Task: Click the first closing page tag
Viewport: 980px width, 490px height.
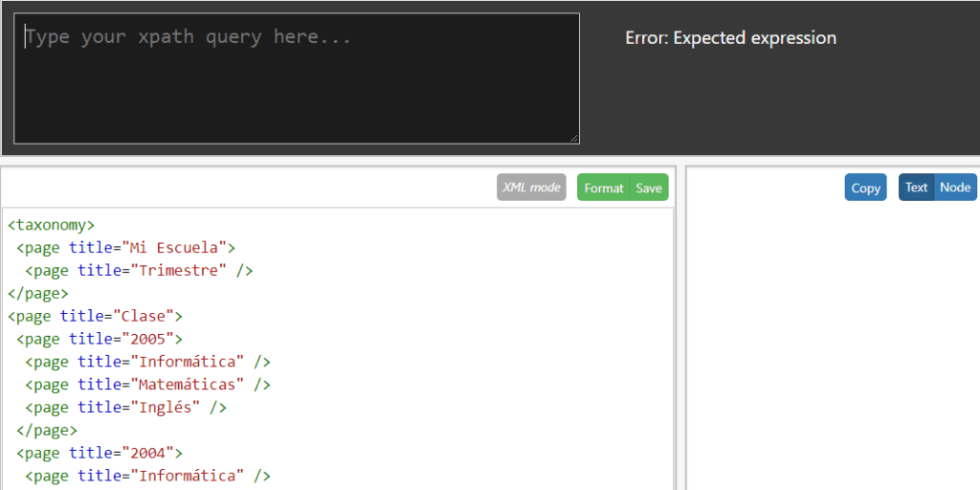Action: [x=38, y=293]
